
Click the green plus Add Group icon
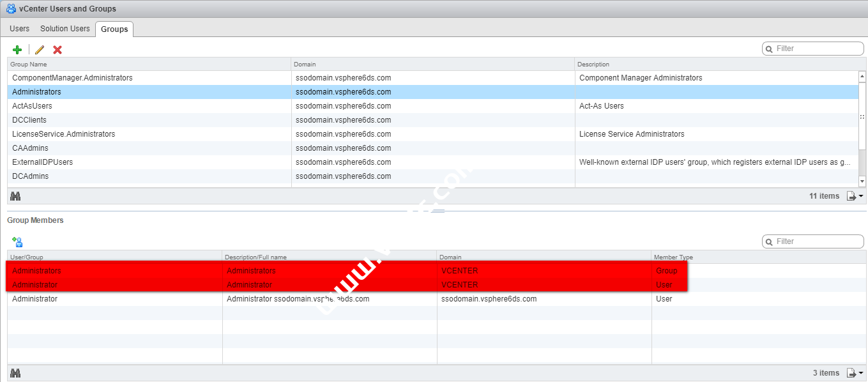[x=17, y=50]
